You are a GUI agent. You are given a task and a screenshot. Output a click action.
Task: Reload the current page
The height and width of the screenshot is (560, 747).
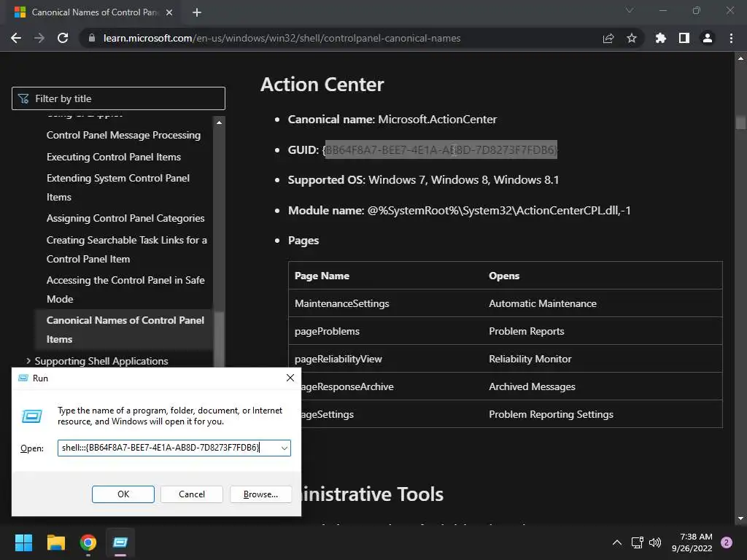point(63,38)
